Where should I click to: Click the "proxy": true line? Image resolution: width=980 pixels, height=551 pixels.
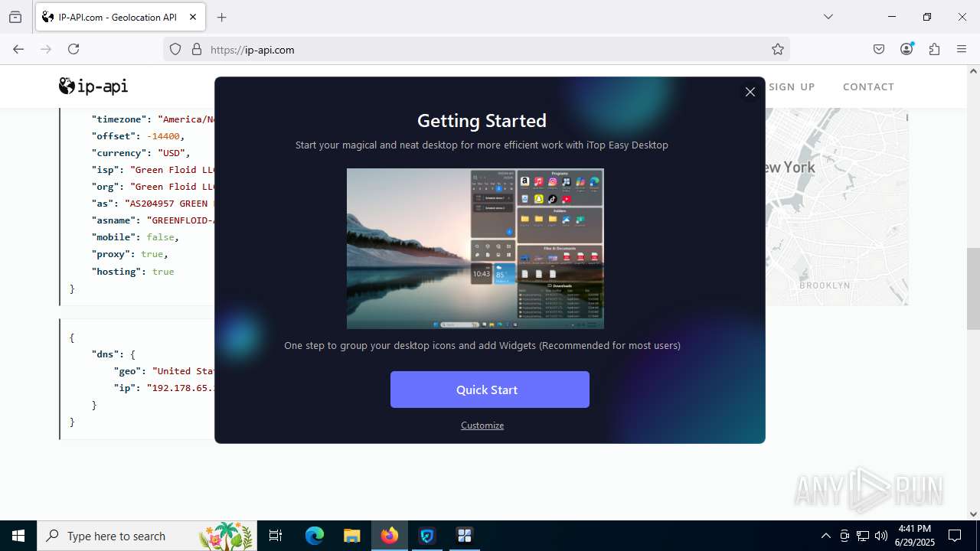[129, 254]
